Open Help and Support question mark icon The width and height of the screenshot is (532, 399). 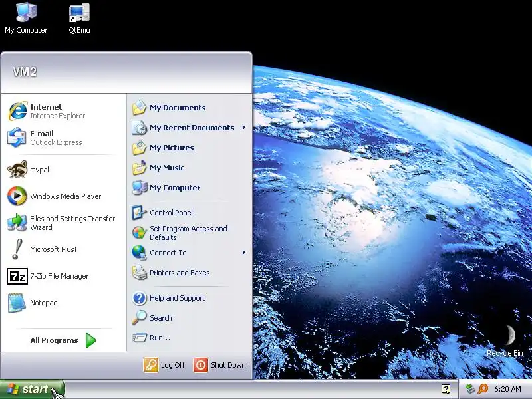pyautogui.click(x=139, y=298)
